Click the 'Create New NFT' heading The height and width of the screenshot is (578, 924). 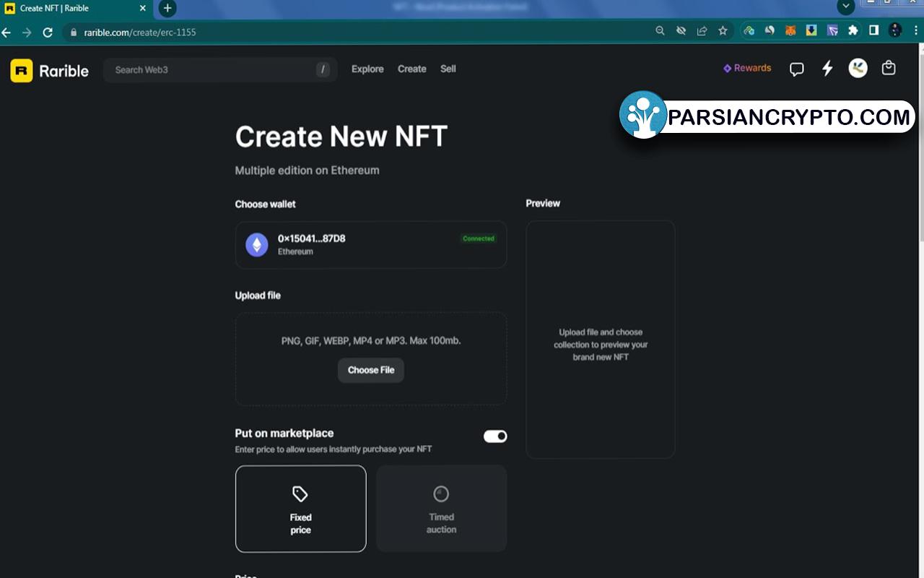click(341, 137)
